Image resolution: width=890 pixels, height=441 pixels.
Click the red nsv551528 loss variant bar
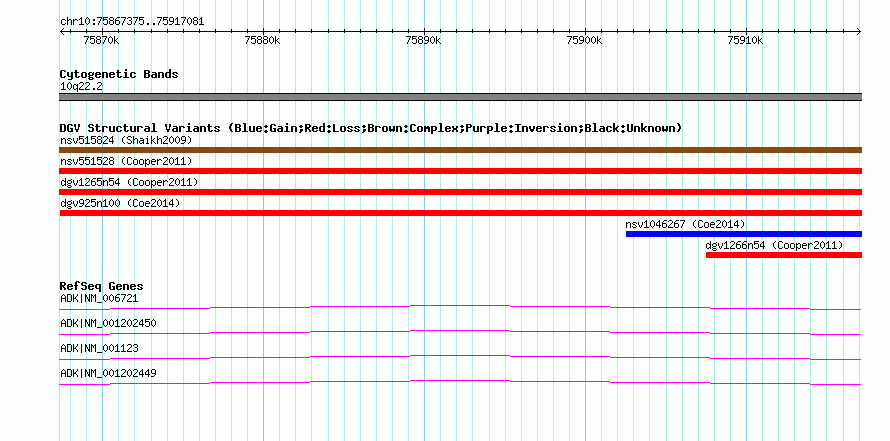coord(460,171)
